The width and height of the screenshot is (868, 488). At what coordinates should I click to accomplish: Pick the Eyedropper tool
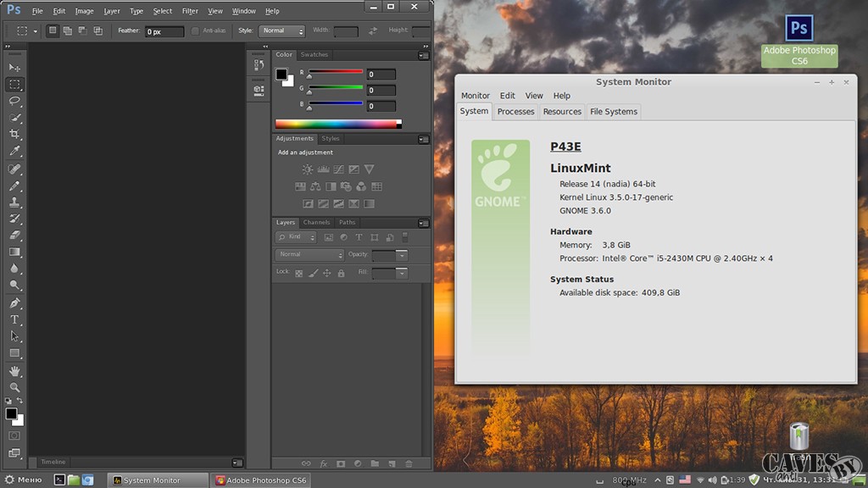coord(14,151)
